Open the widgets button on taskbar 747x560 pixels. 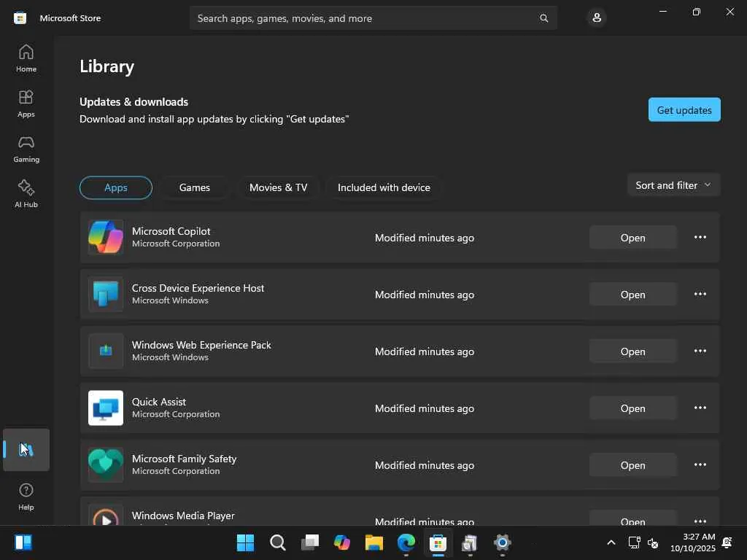click(x=23, y=542)
